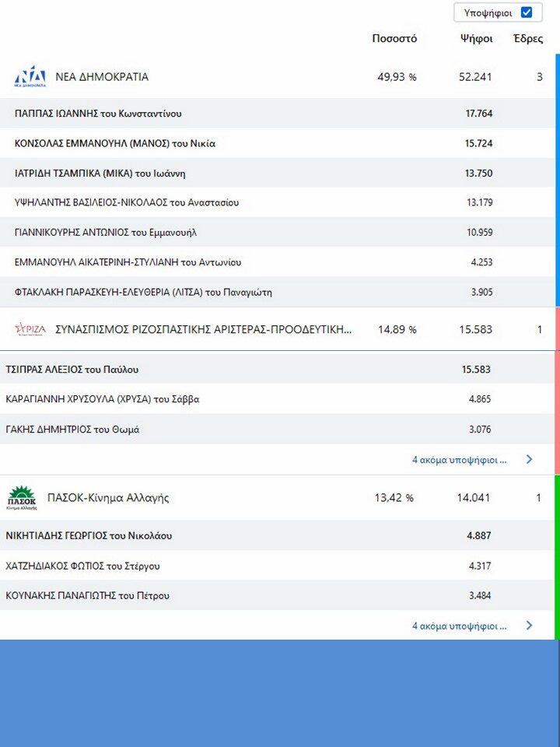Open the ΝΕΑ ΔΗΜΟΚΡΑΤΙΑ party row
Screen dimensions: 560x747
[102, 77]
